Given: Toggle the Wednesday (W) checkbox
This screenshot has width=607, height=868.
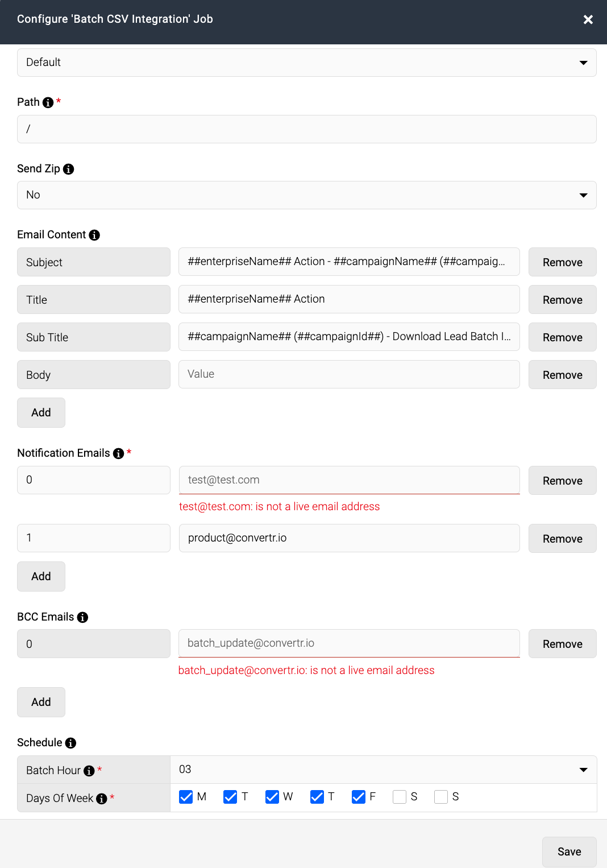Looking at the screenshot, I should tap(272, 797).
